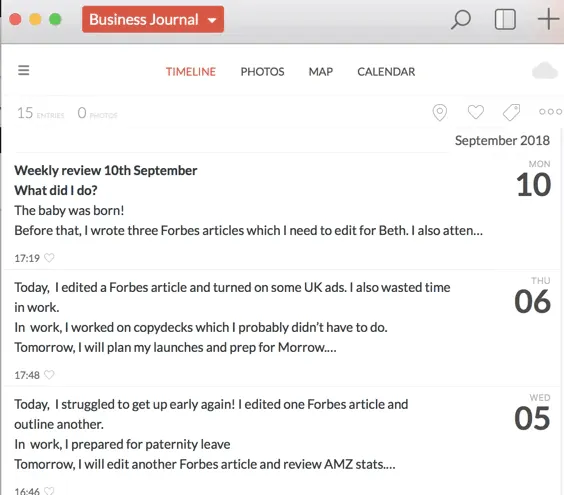Favorite the 17:48 Thursday entry
The width and height of the screenshot is (564, 495).
(49, 374)
